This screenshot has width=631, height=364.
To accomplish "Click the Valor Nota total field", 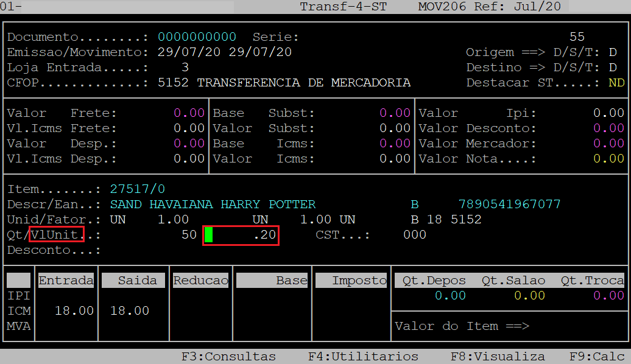I will [x=608, y=159].
